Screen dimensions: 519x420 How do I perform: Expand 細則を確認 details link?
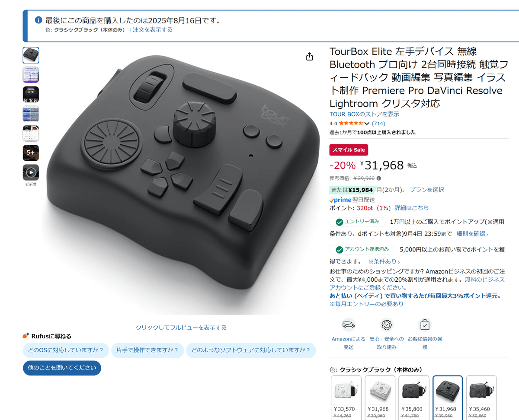tap(472, 234)
